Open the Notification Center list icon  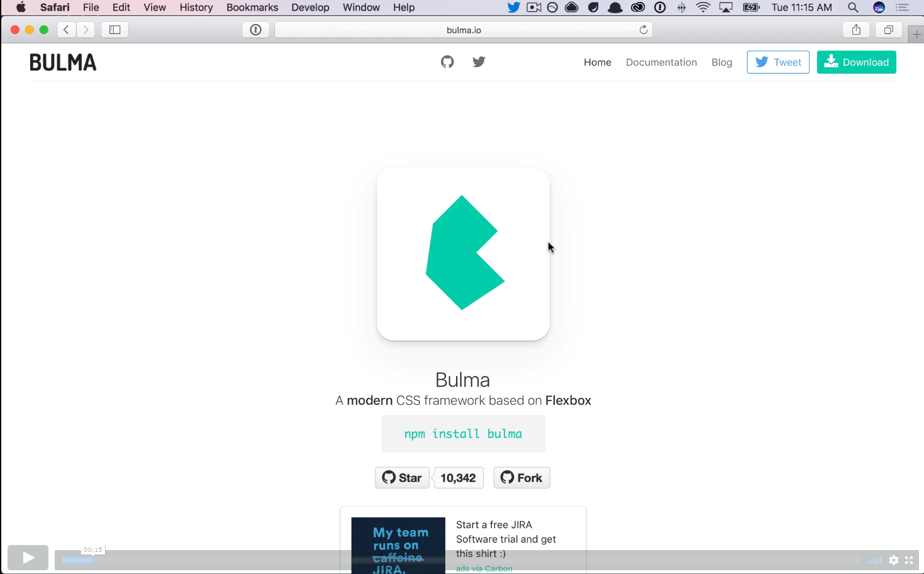[903, 8]
